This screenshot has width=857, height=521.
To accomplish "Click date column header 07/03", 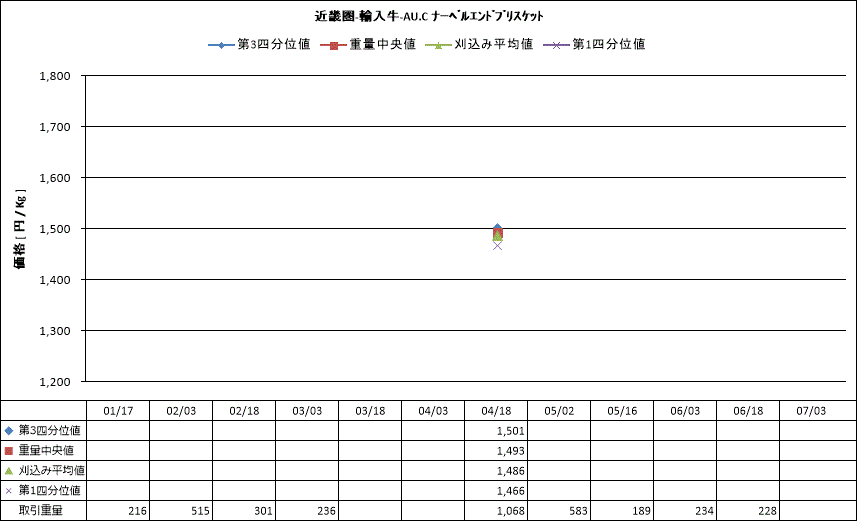I will (x=811, y=411).
